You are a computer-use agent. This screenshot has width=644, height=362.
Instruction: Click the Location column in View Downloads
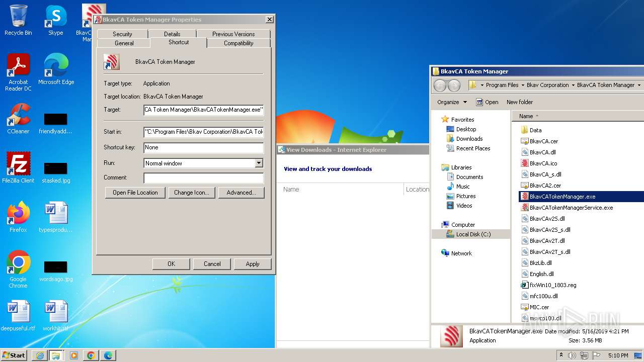click(x=417, y=190)
